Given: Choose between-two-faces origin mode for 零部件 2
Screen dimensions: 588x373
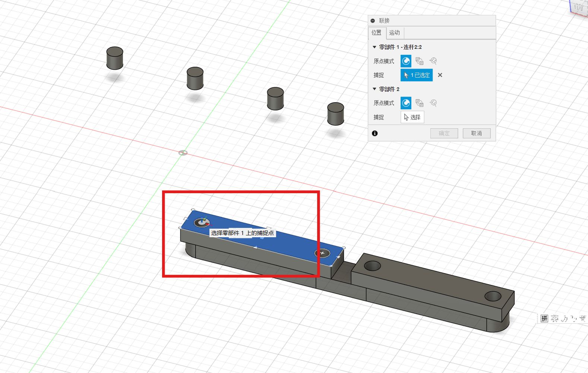Looking at the screenshot, I should click(x=420, y=103).
